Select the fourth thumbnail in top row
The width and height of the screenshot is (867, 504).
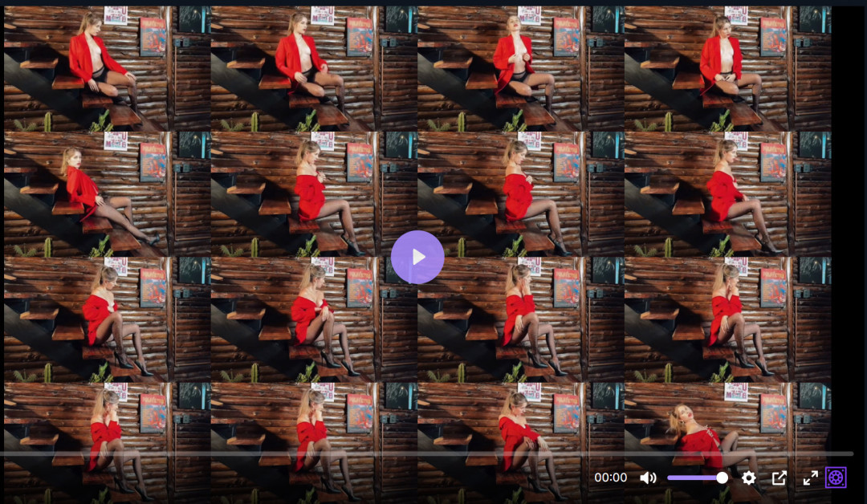(x=727, y=68)
